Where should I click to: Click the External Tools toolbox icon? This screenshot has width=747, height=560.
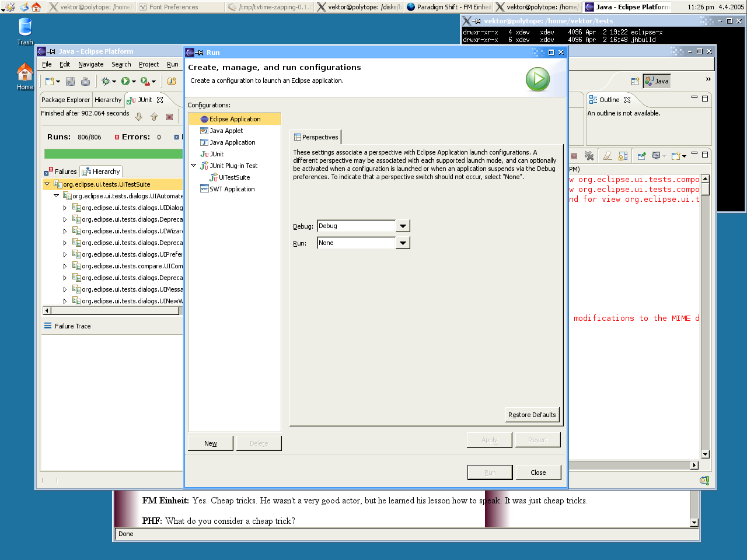pos(145,82)
